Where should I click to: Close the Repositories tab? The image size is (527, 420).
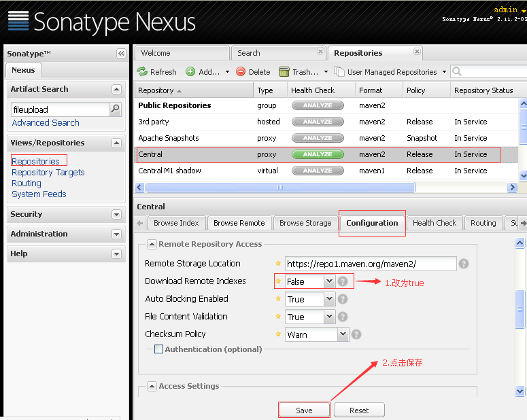(417, 51)
